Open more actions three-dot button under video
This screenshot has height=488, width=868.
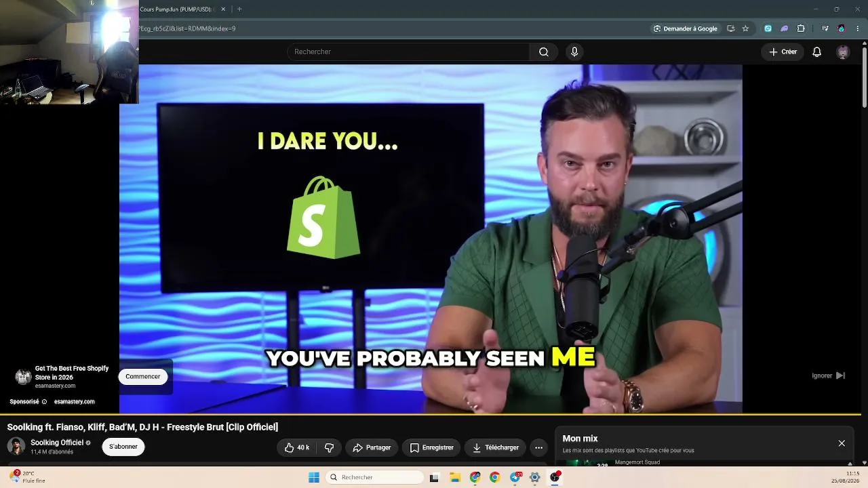[x=538, y=447]
